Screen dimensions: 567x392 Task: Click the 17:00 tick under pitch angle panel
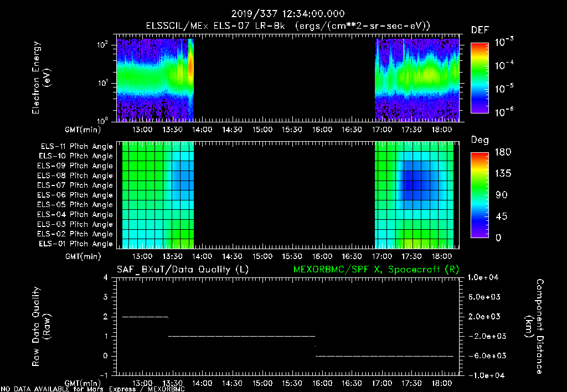[382, 256]
